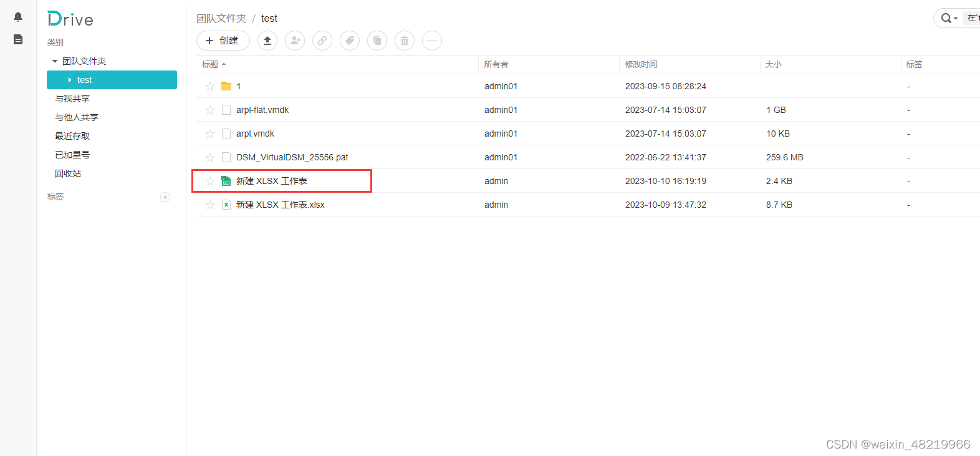Open 已加星号 in sidebar
The width and height of the screenshot is (980, 456).
(x=72, y=155)
